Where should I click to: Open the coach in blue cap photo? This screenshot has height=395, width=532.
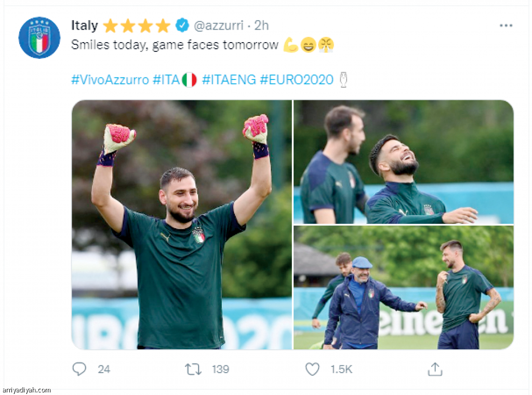click(403, 287)
